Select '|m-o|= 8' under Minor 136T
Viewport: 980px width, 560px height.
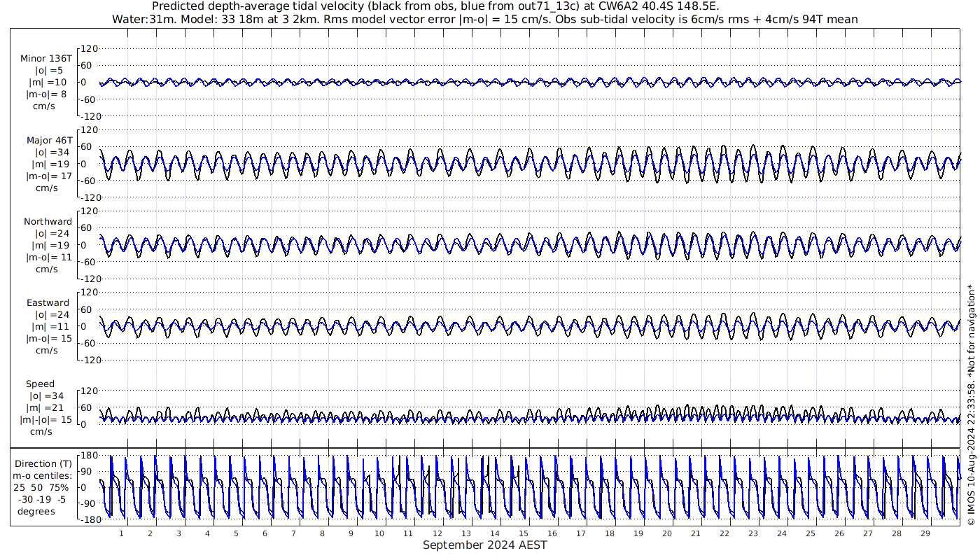(47, 94)
